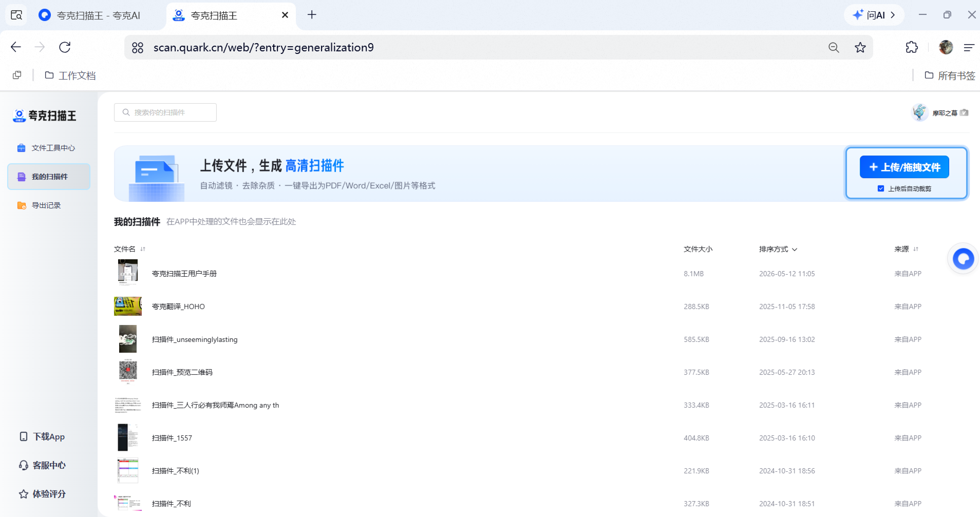Screen dimensions: 980x517
Task: Open the browser main menu icon
Action: click(969, 47)
